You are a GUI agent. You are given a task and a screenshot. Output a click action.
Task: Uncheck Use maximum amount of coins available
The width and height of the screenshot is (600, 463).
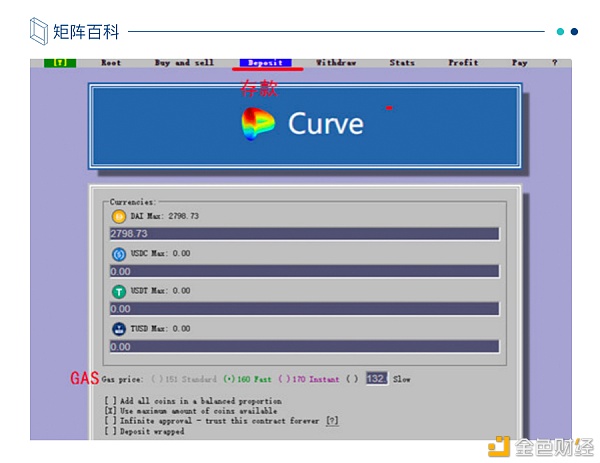[110, 411]
